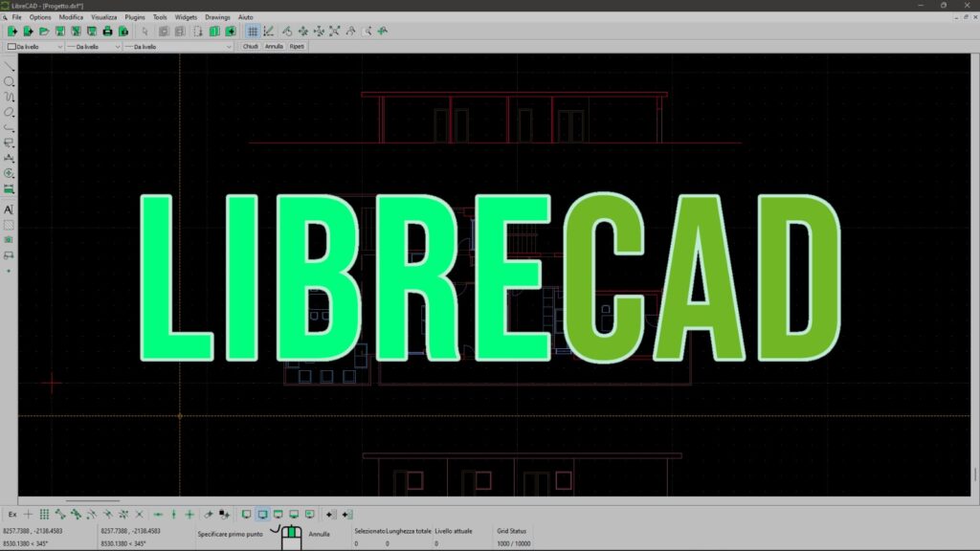980x551 pixels.
Task: Toggle free snap crosshair icon
Action: click(28, 514)
